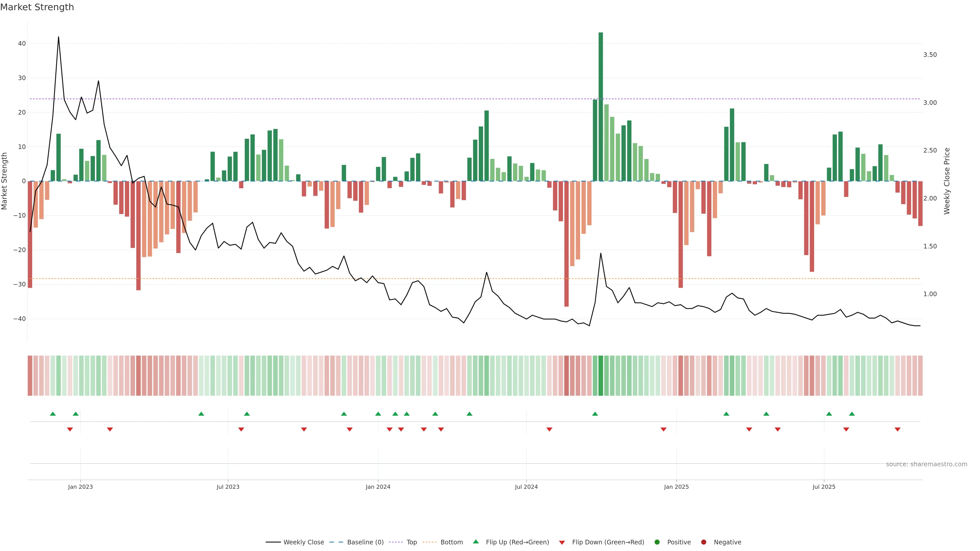Toggle the Bottom legend entry
Image resolution: width=980 pixels, height=551 pixels.
pyautogui.click(x=451, y=542)
